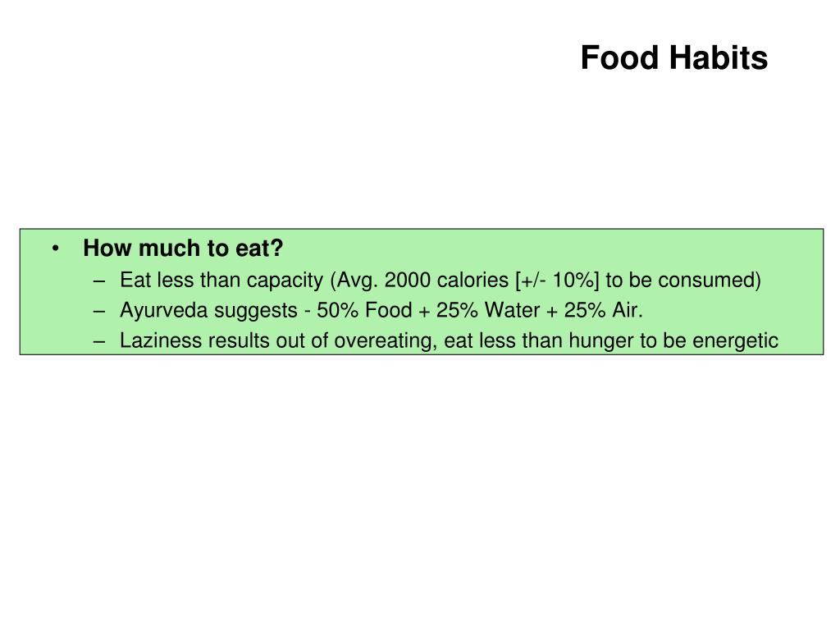Image resolution: width=840 pixels, height=630 pixels.
Task: Click the text "2000 calories"
Action: (x=446, y=281)
